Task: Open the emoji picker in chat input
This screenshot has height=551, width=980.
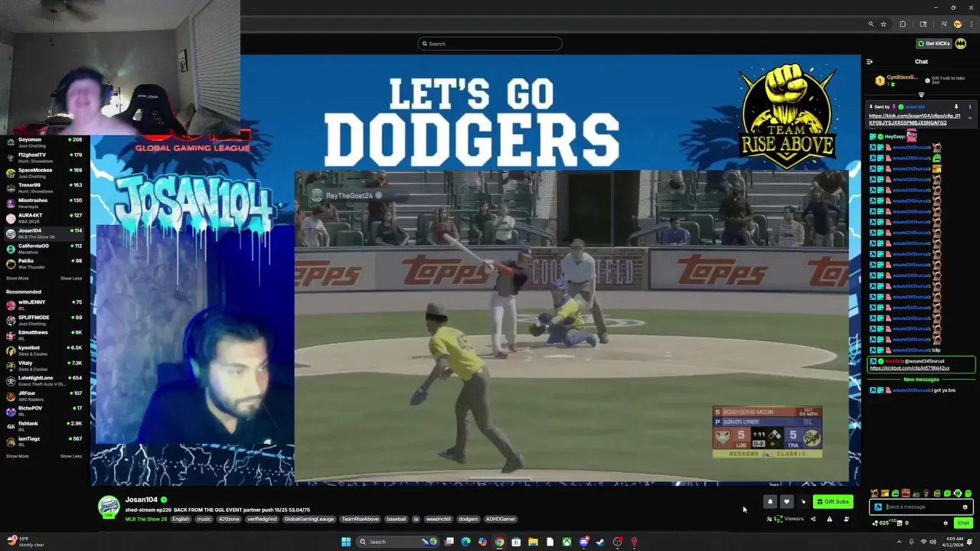Action: (x=965, y=507)
